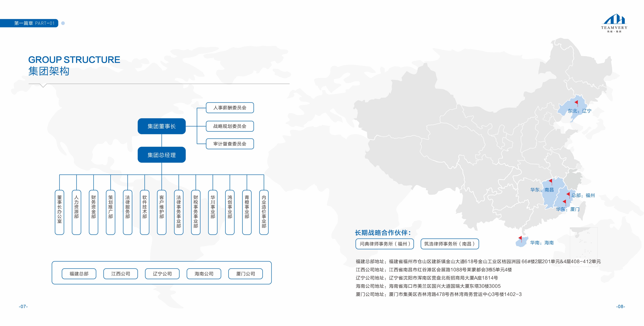Image resolution: width=644 pixels, height=326 pixels.
Task: Click the 长期战略合作伙伴 heading
Action: tap(383, 233)
